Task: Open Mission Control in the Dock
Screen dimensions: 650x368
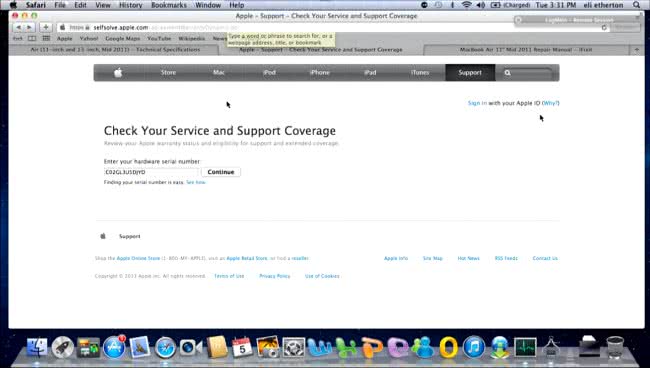Action: 88,347
